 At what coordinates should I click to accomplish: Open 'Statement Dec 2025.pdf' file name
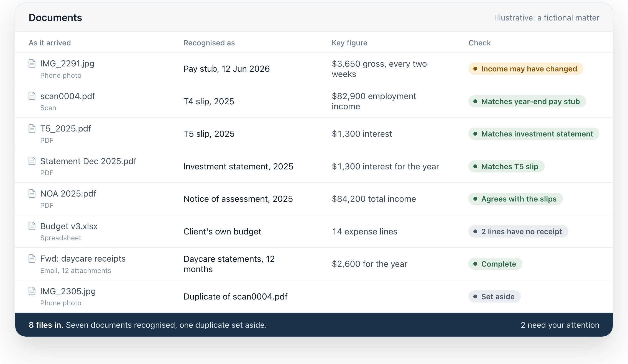[x=88, y=161]
